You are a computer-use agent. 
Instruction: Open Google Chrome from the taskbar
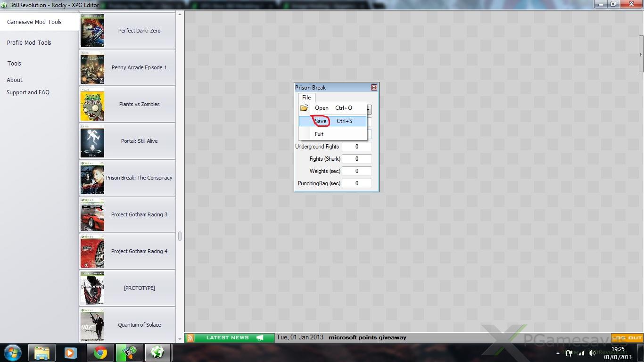coord(100,353)
